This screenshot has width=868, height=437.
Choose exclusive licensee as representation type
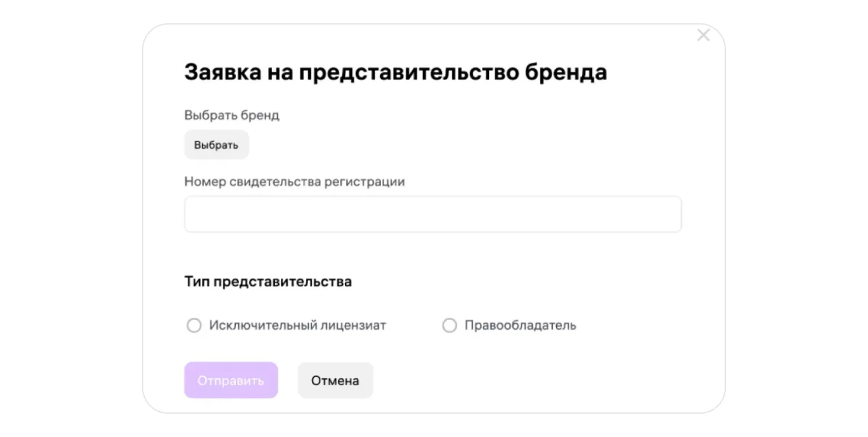pyautogui.click(x=194, y=326)
